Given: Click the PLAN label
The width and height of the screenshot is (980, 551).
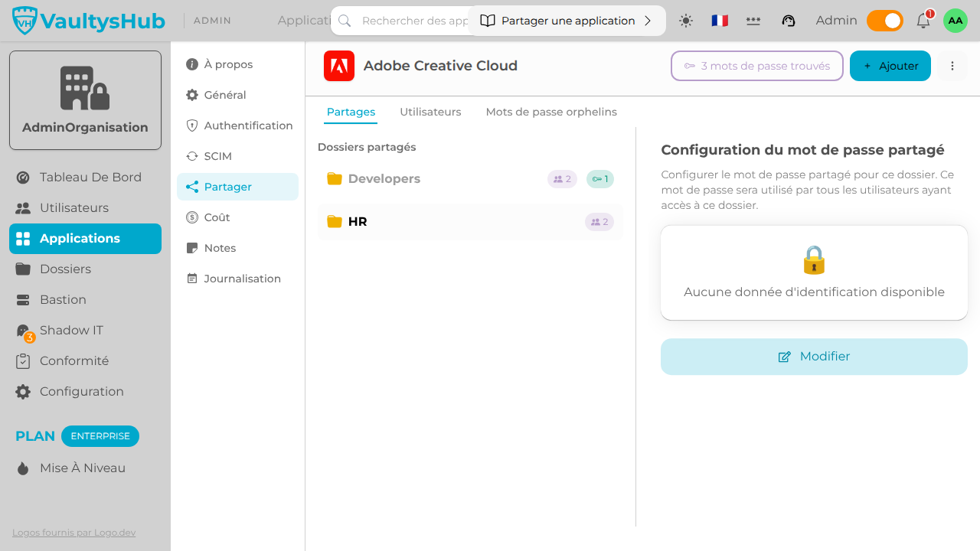Looking at the screenshot, I should coord(35,436).
